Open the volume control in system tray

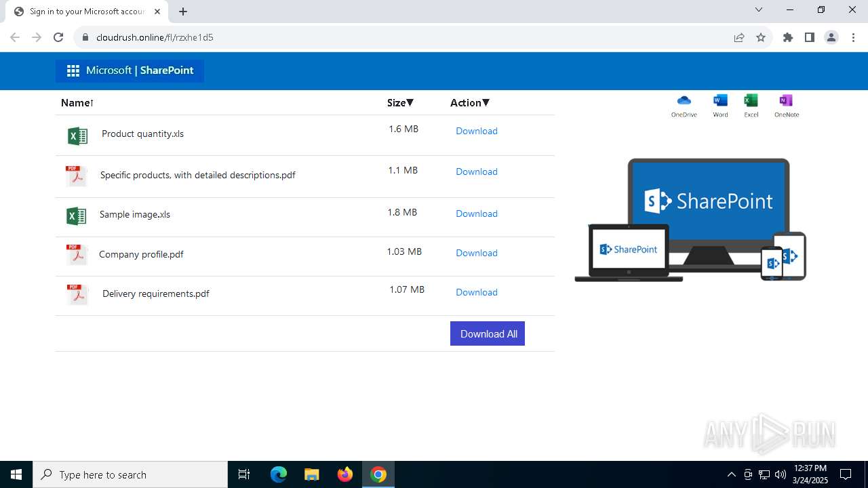(780, 474)
